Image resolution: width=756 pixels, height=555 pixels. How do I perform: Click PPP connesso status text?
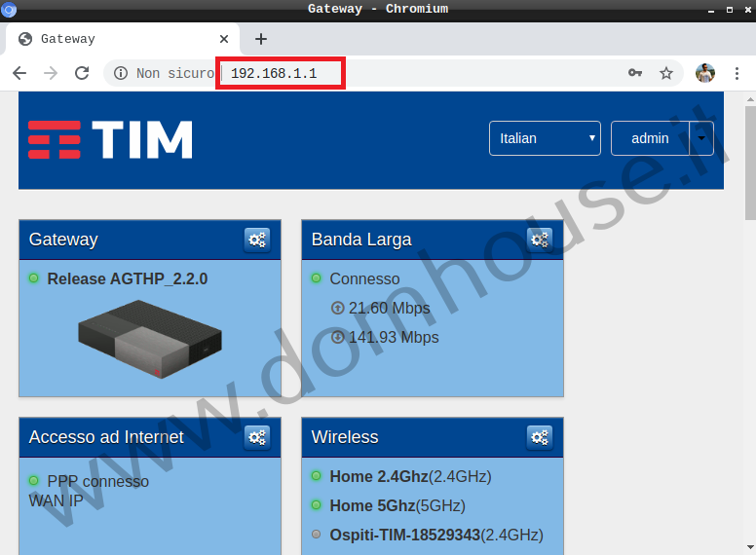point(97,481)
